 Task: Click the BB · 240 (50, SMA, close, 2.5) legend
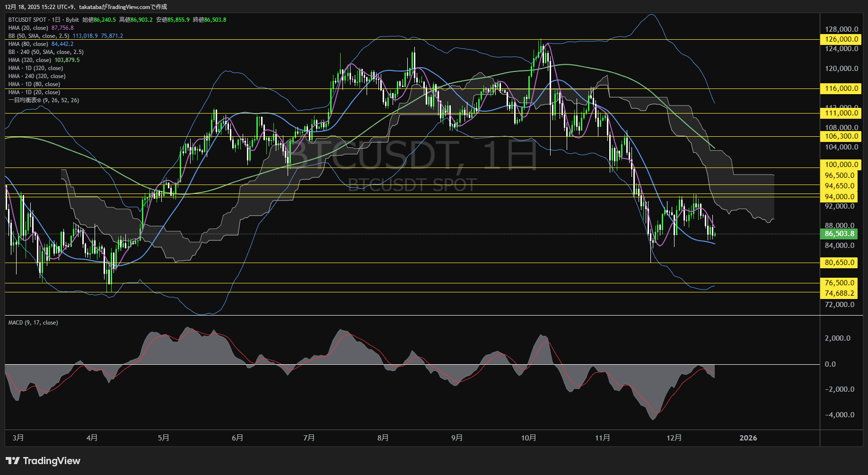[46, 52]
